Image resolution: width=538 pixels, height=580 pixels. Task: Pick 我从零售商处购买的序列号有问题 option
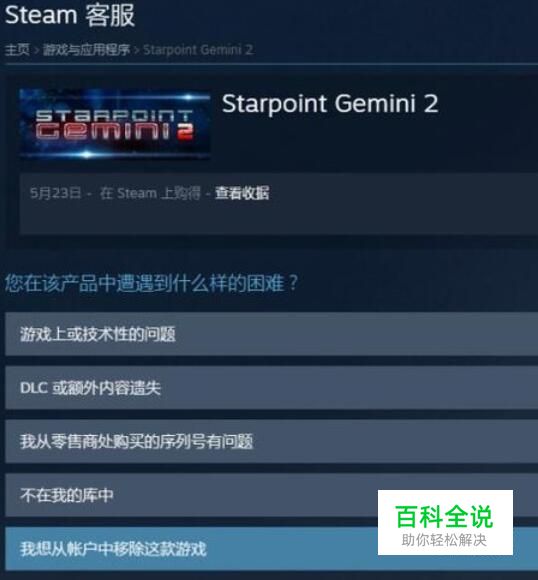(x=272, y=441)
